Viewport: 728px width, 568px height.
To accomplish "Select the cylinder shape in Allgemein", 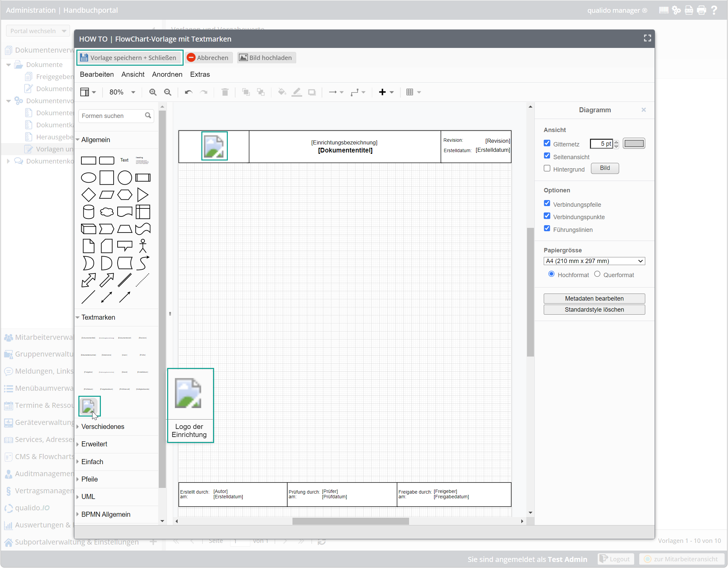I will click(88, 212).
